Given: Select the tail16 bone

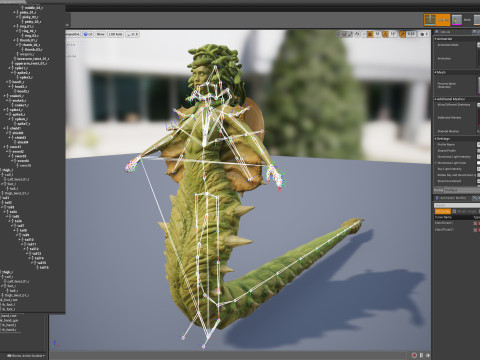Looking at the screenshot, I should 43,267.
